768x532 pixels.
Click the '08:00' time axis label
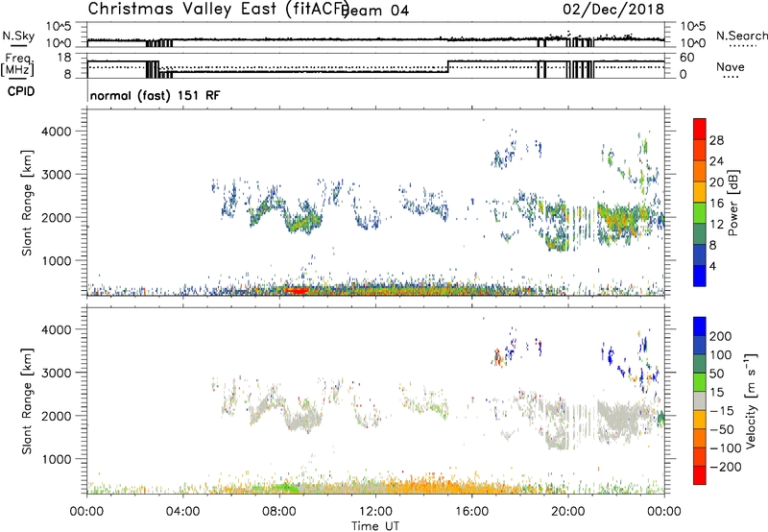[279, 512]
